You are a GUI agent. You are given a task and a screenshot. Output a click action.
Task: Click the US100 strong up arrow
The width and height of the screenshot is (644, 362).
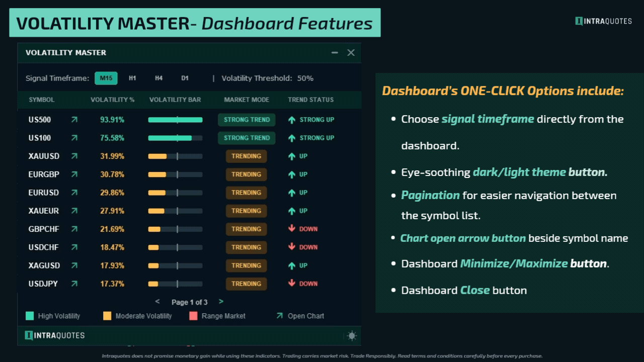[292, 138]
